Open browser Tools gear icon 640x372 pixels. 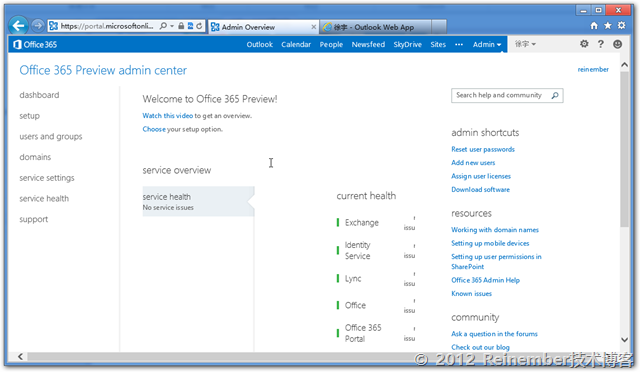622,26
